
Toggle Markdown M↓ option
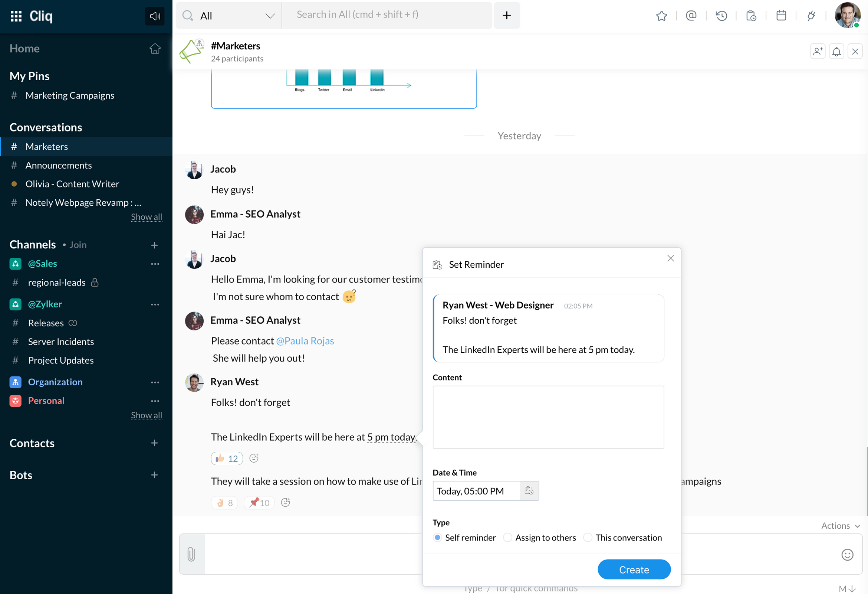[x=847, y=589]
